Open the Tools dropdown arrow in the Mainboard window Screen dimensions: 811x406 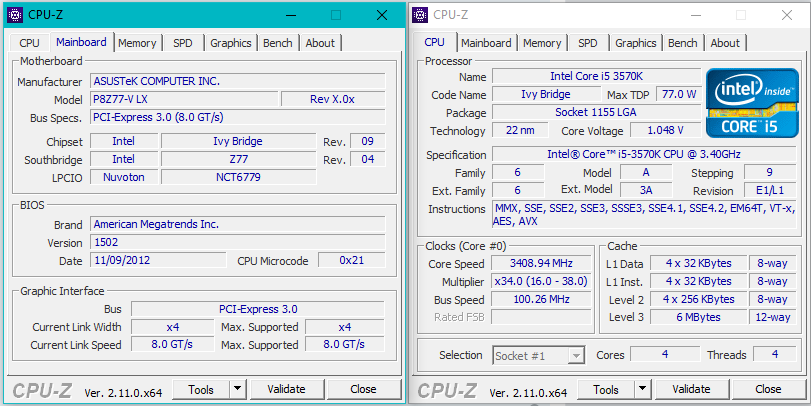click(238, 389)
